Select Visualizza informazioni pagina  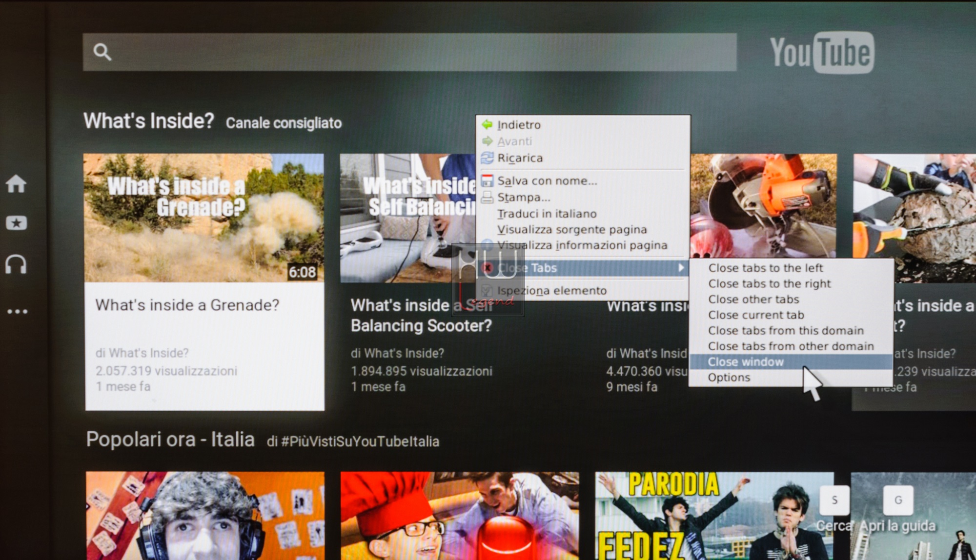pos(583,245)
